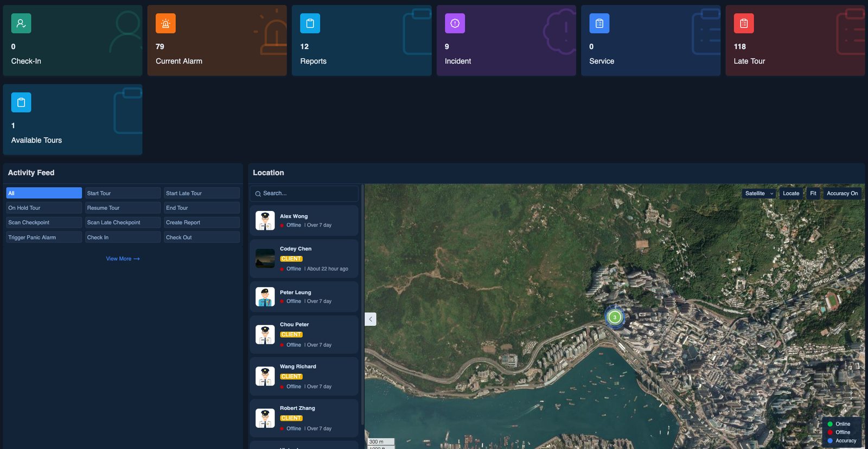
Task: Open the Satellite map type dropdown
Action: click(x=759, y=194)
